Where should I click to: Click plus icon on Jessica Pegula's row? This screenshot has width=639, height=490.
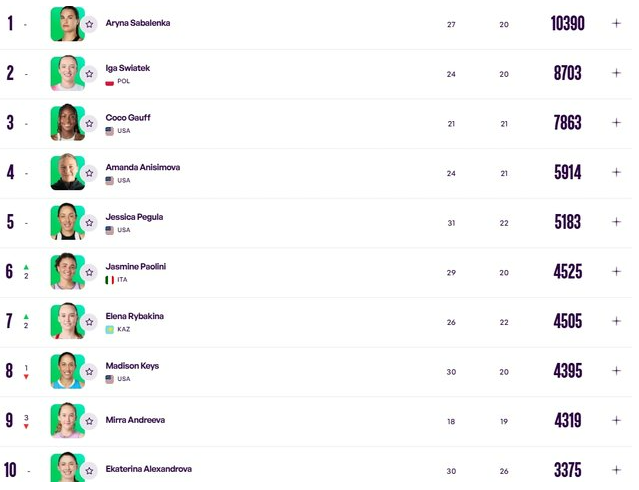[616, 222]
